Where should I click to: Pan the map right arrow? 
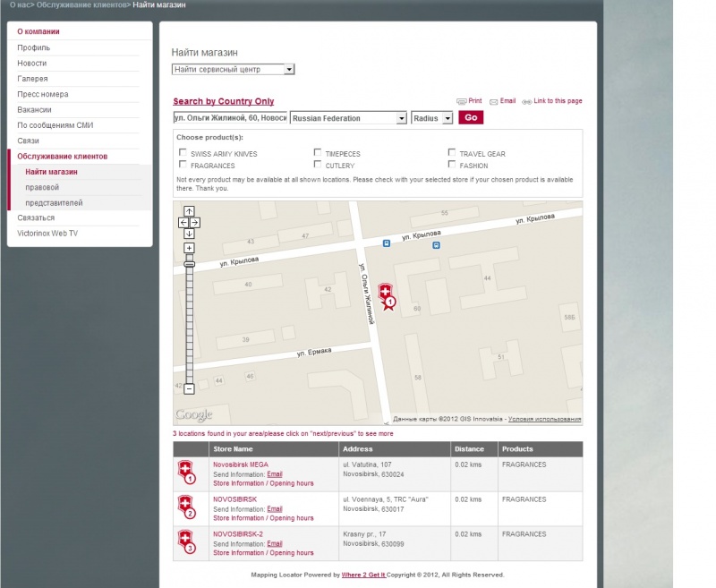[x=194, y=222]
